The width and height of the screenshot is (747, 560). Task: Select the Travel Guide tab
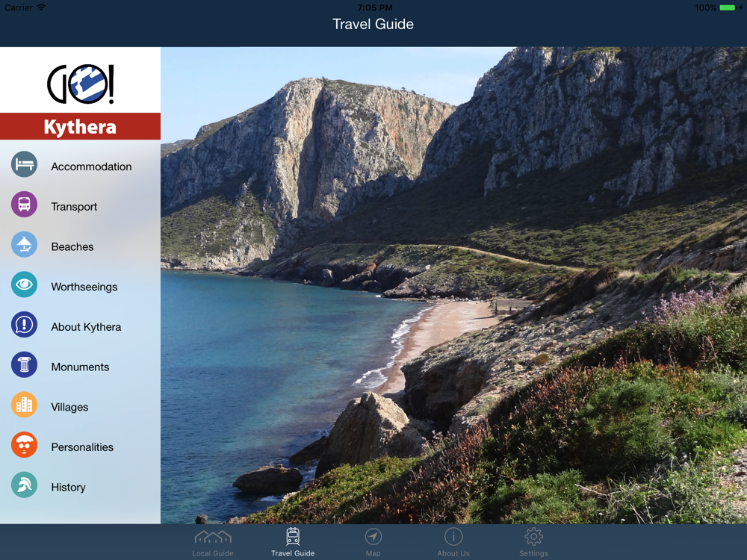293,542
